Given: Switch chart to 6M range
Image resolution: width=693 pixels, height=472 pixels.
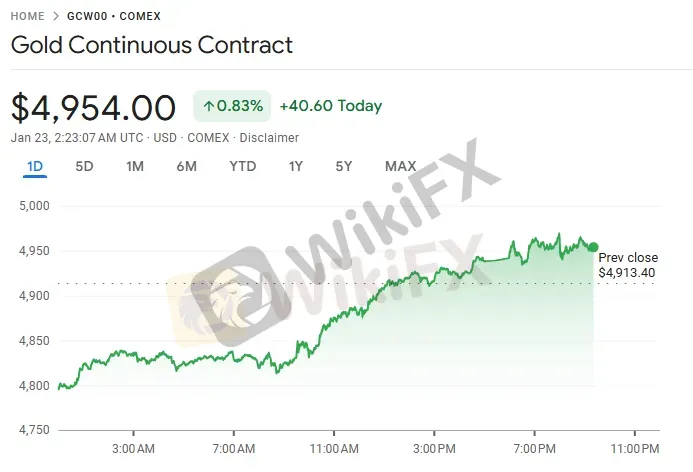Looking at the screenshot, I should tap(186, 166).
